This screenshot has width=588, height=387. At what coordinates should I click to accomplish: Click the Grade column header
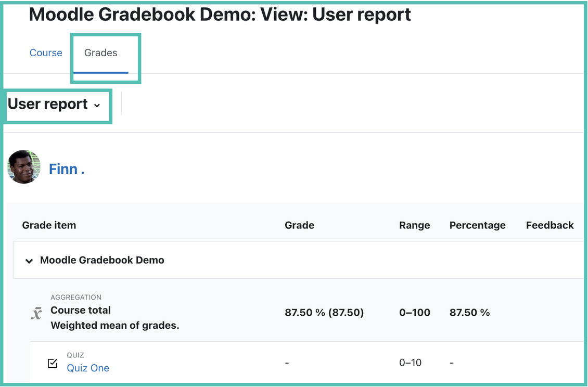299,225
